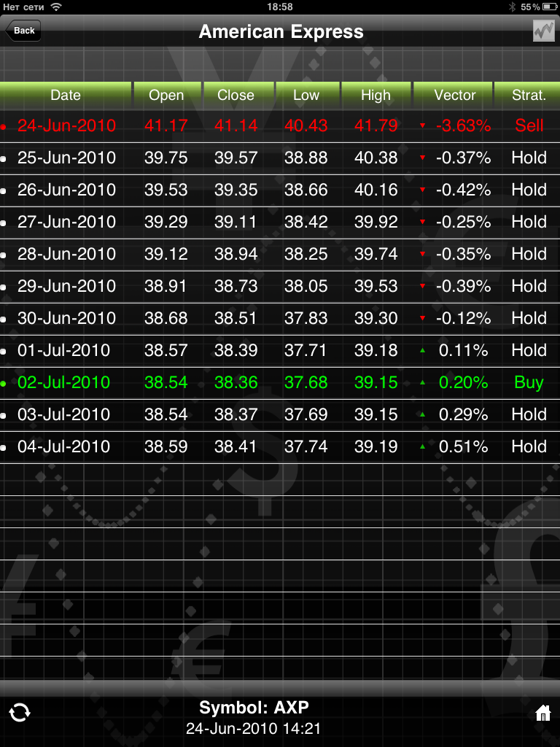Select close price 38.39
This screenshot has width=560, height=747.
[236, 350]
